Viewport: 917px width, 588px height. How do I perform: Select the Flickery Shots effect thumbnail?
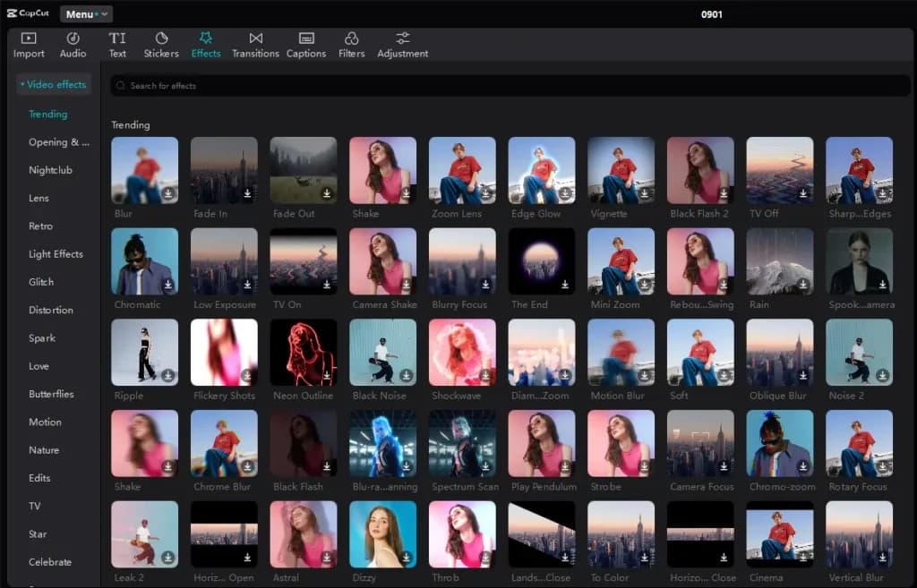[x=224, y=353]
